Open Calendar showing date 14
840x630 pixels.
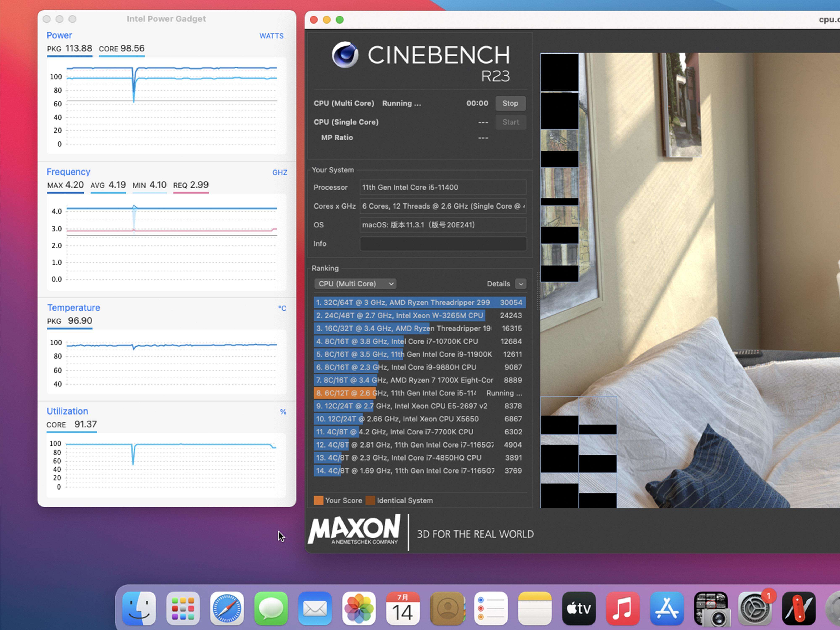(403, 608)
